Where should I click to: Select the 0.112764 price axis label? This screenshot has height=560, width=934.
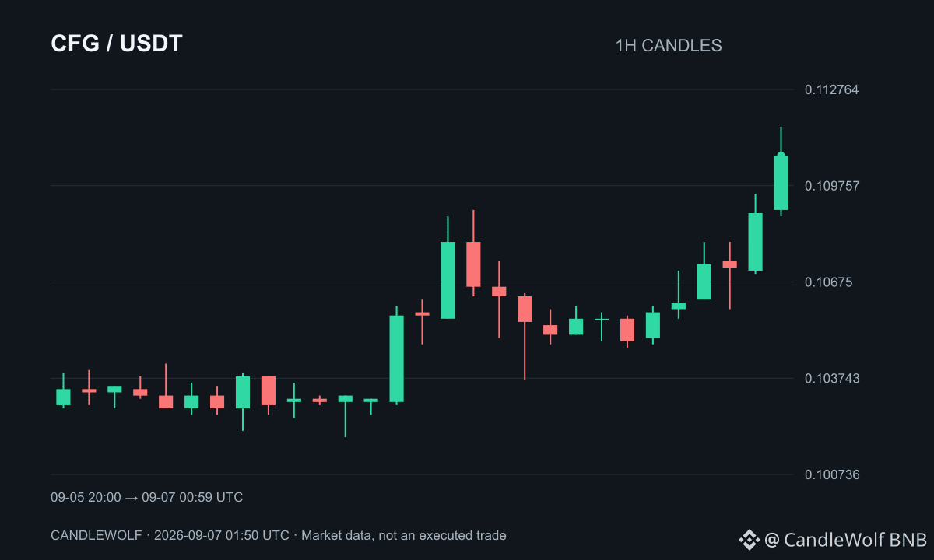point(831,89)
